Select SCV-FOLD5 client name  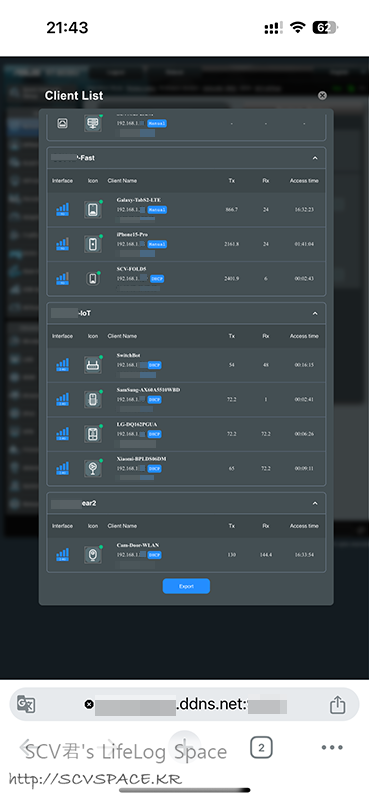pyautogui.click(x=132, y=269)
